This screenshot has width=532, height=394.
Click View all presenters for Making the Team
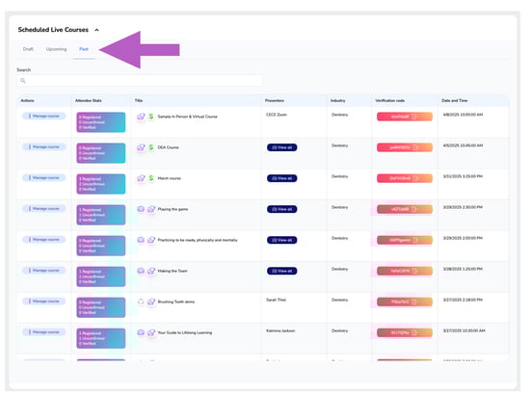click(282, 271)
